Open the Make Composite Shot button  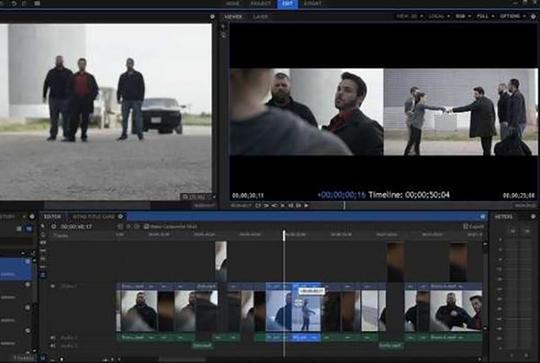tap(171, 227)
